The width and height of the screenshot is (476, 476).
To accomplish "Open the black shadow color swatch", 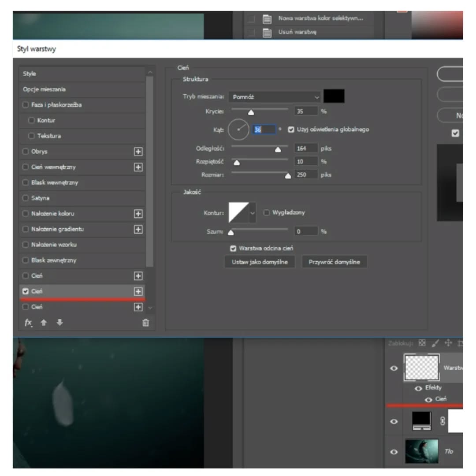I will (x=334, y=97).
